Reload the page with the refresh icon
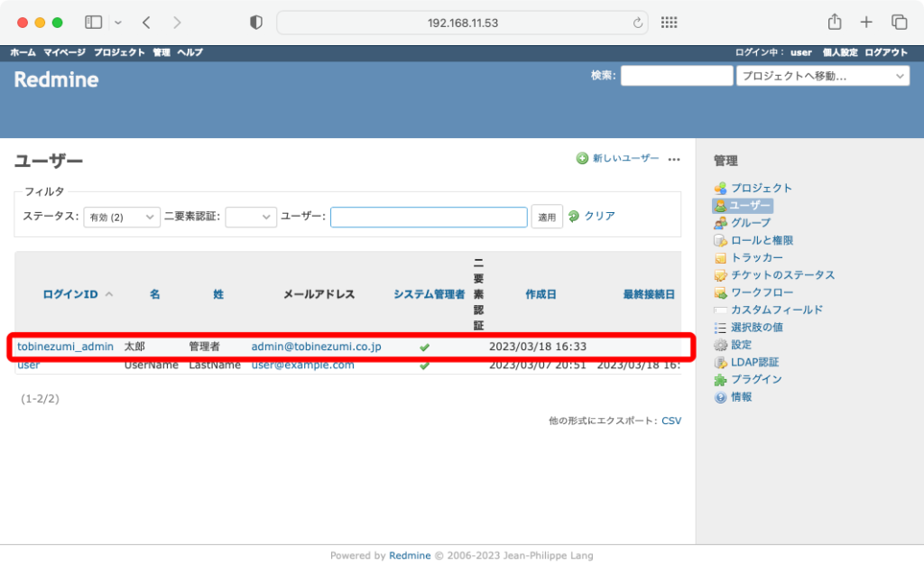This screenshot has height=565, width=924. (638, 23)
